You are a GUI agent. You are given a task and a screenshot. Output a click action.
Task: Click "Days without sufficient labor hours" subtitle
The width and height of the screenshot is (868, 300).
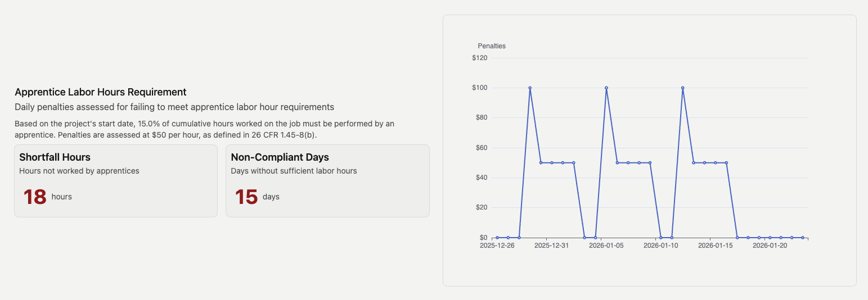(x=294, y=171)
